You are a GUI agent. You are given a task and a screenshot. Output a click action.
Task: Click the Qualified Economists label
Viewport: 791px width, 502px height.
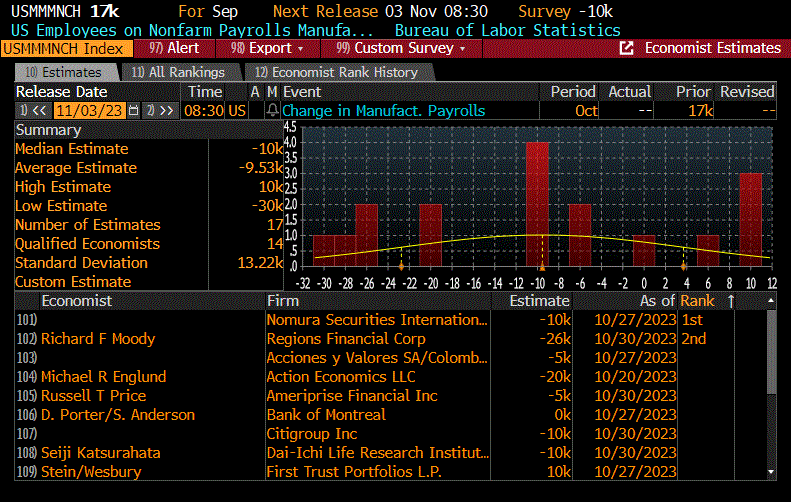pyautogui.click(x=87, y=244)
